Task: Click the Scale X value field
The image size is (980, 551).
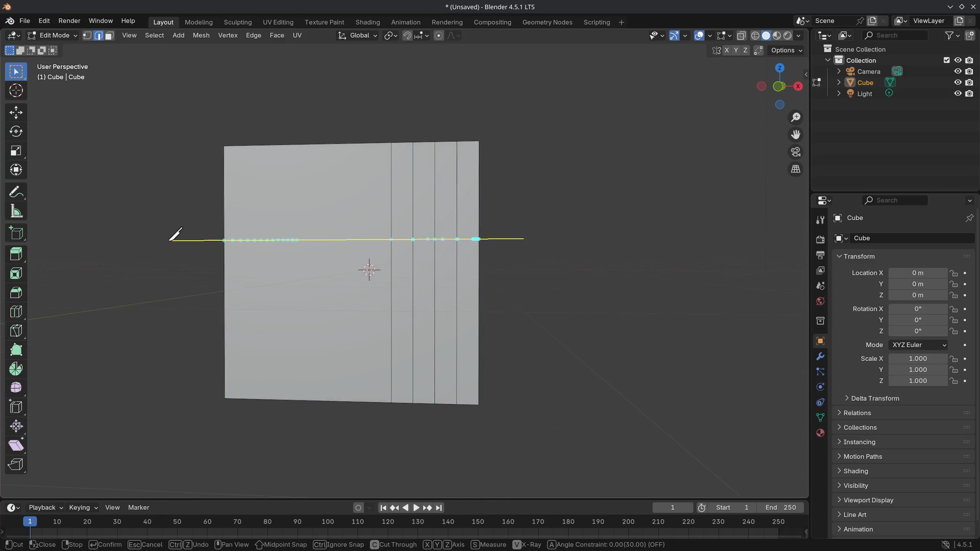Action: tap(917, 359)
